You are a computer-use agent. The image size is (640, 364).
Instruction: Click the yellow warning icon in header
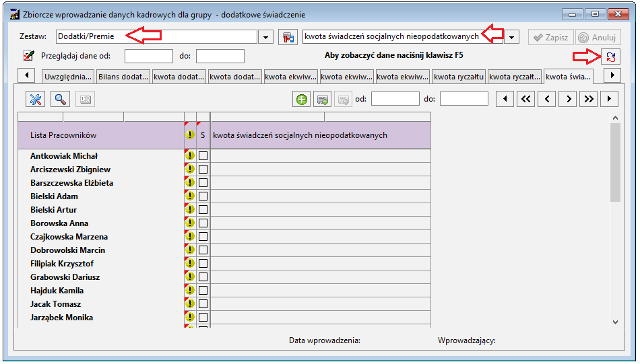click(x=190, y=135)
